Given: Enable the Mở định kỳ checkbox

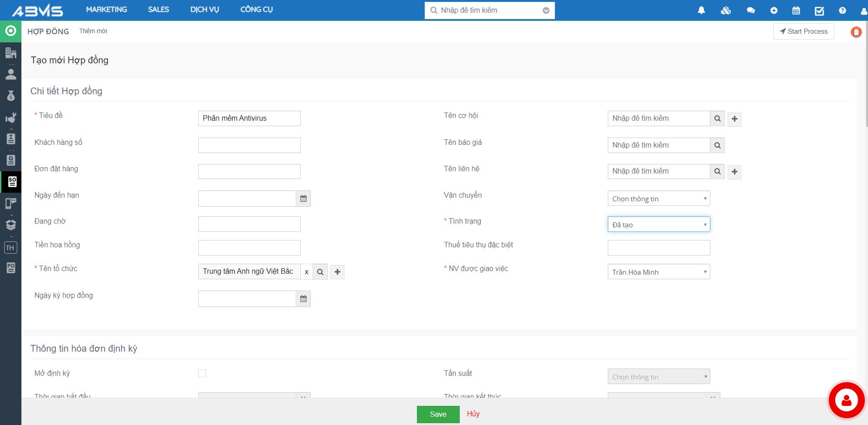Looking at the screenshot, I should click(202, 374).
